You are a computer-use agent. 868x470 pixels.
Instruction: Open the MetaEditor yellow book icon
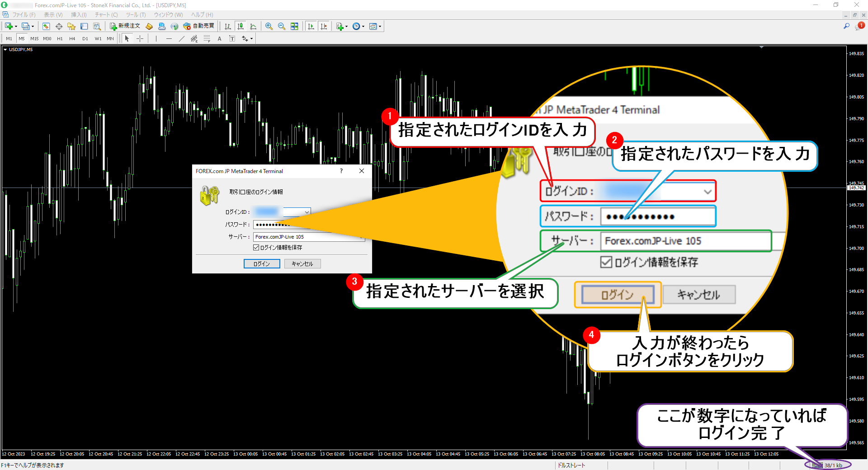(149, 26)
